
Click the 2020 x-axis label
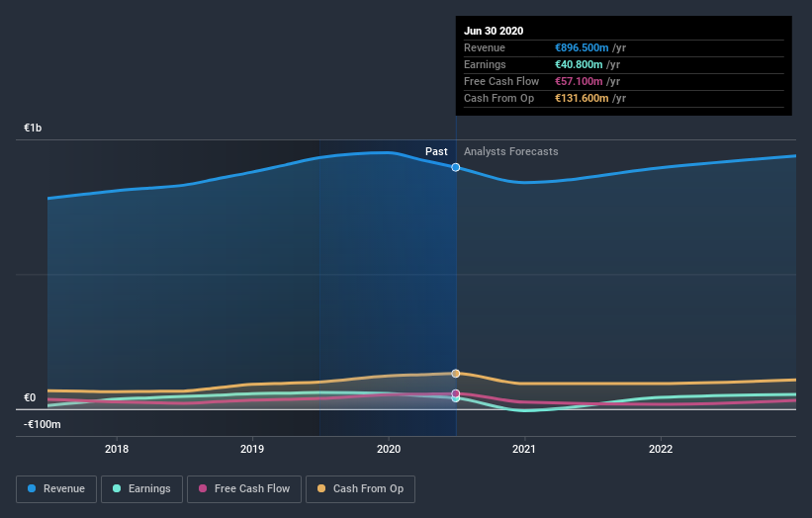click(x=389, y=449)
